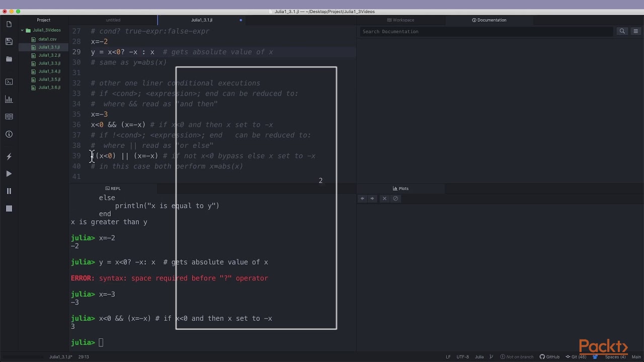Click the Main module selector in status bar
Screen dimensions: 644x362
coord(636,357)
